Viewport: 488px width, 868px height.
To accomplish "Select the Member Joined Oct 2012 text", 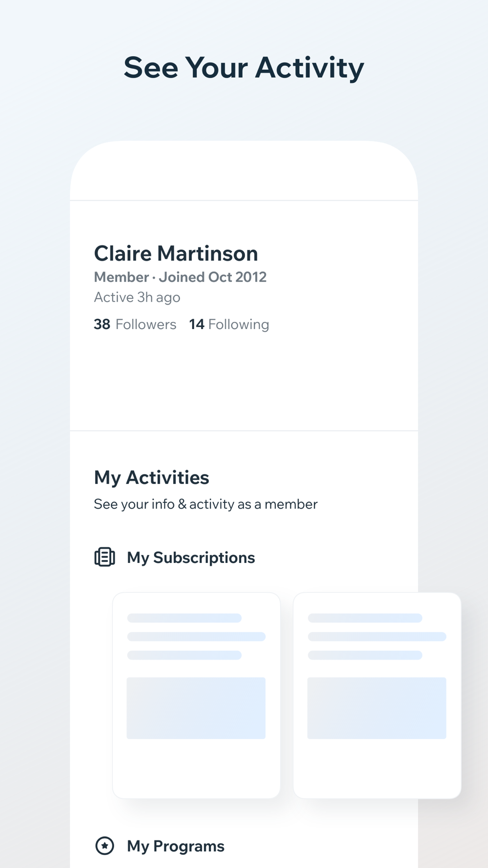I will (180, 277).
